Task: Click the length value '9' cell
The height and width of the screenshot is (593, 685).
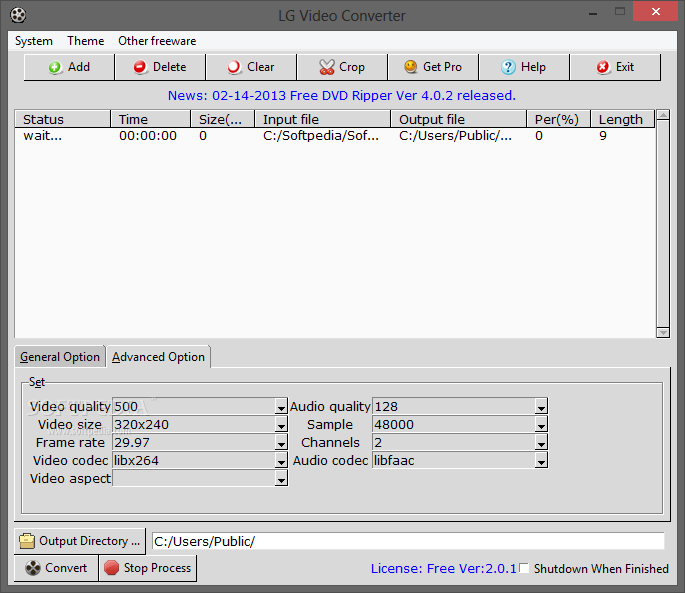Action: [x=603, y=136]
